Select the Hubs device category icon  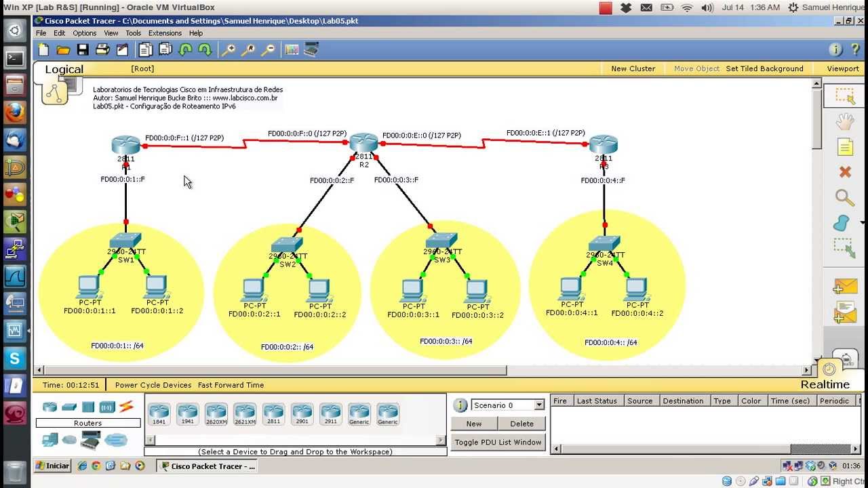click(x=88, y=407)
